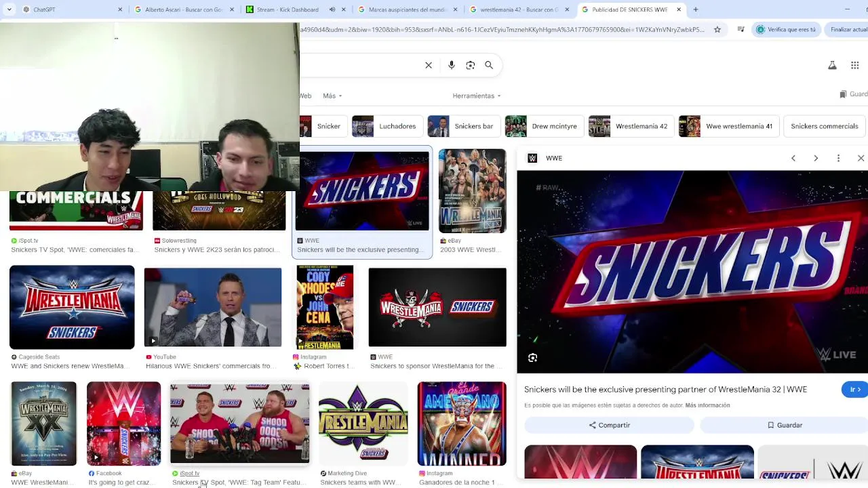
Task: Select the Luchadores suggestion chip
Action: coord(387,126)
